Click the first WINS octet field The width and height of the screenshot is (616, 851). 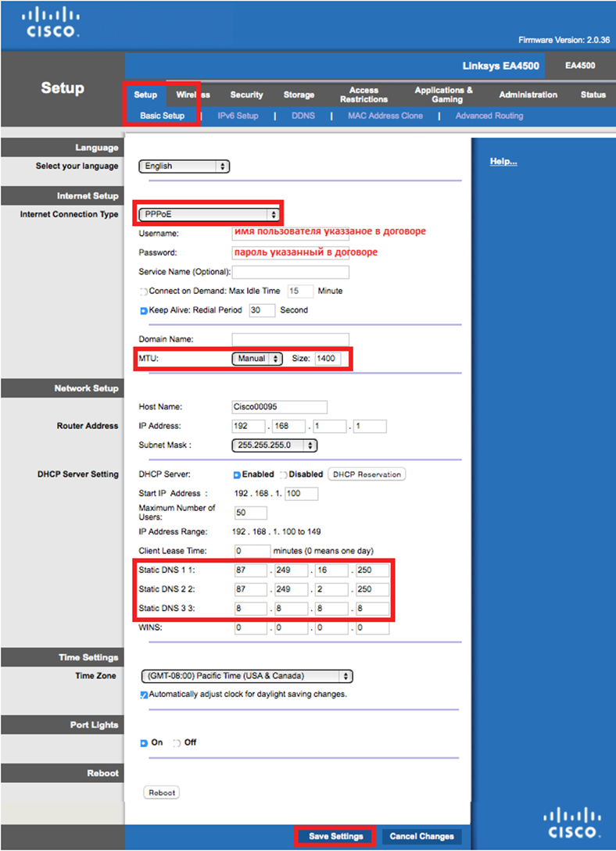(251, 628)
